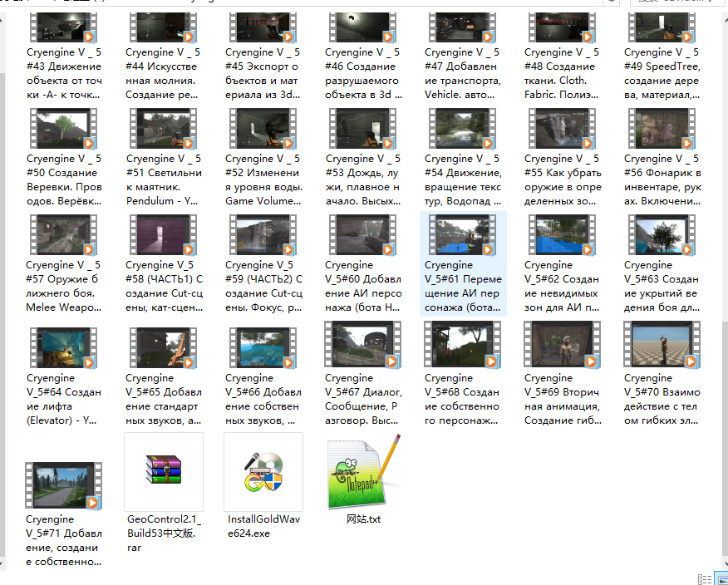Select Cryengine V_5#68 video file icon

[x=462, y=345]
